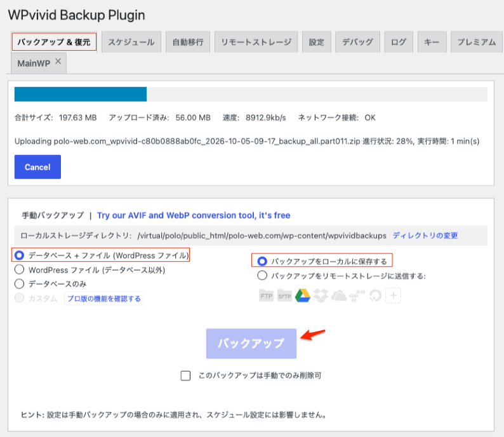Select WordPress ファイル (データベース以外) radio option
Viewport: 504px width, 437px height.
coord(19,269)
